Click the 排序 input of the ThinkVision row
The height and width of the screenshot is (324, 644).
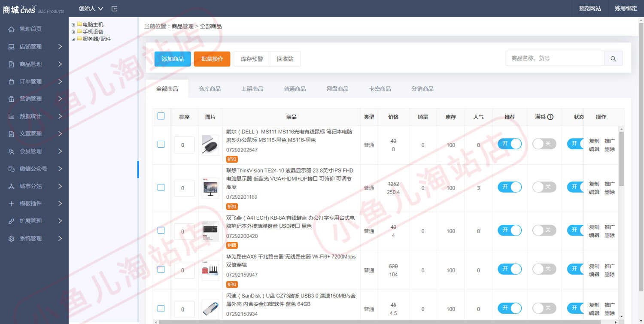[184, 188]
